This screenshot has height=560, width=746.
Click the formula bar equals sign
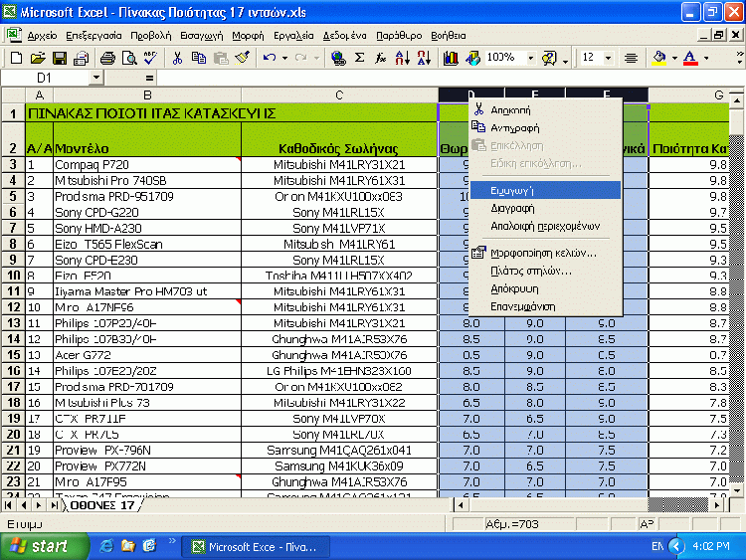pos(149,78)
